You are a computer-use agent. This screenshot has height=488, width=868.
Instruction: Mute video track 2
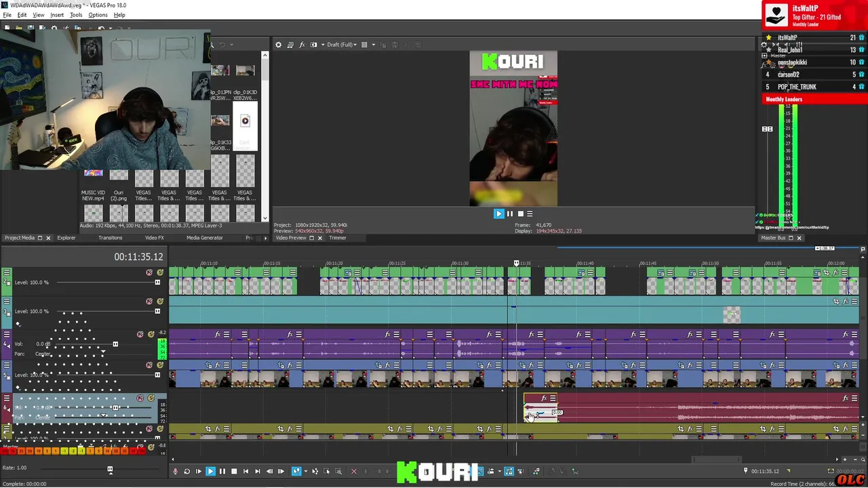click(149, 272)
